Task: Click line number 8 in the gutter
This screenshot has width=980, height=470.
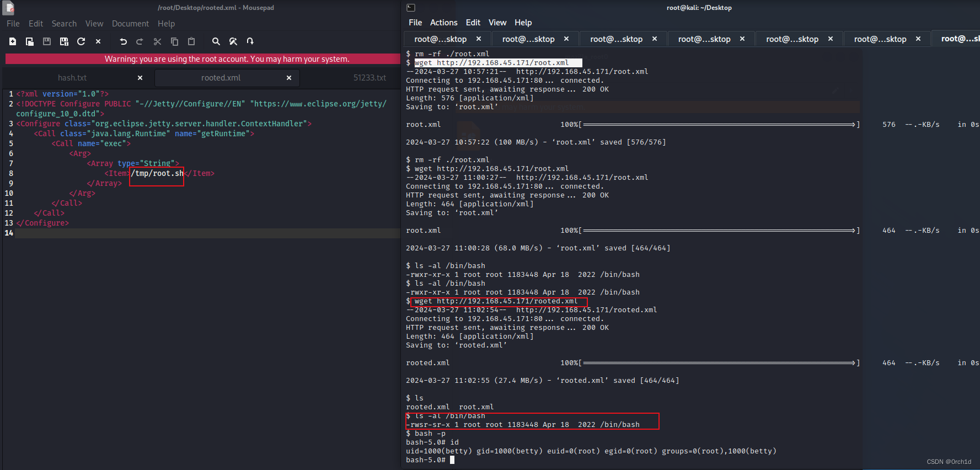Action: coord(10,173)
